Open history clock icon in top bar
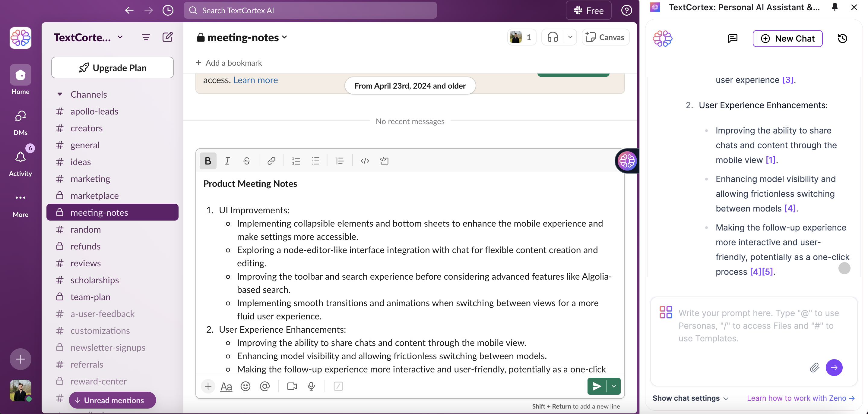 coord(168,11)
